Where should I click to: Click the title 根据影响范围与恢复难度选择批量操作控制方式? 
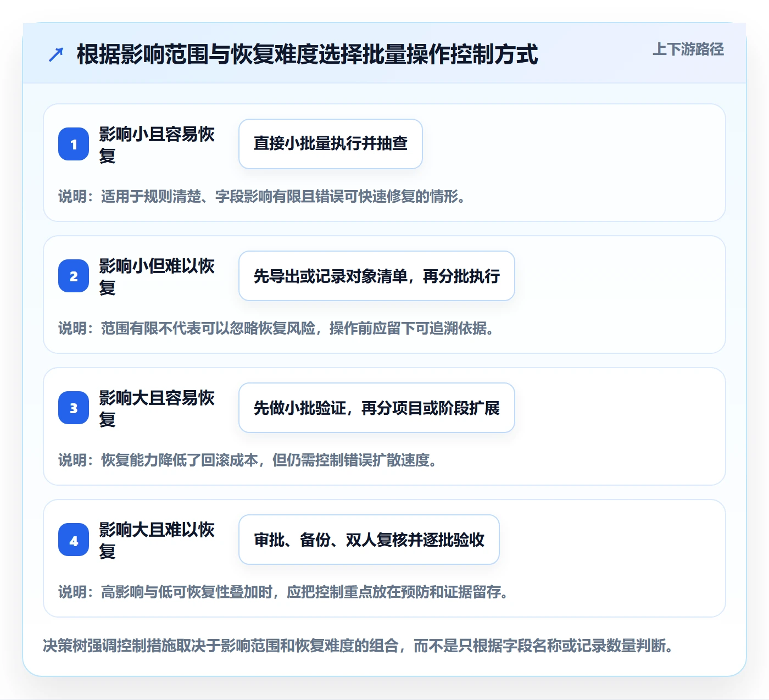[308, 55]
